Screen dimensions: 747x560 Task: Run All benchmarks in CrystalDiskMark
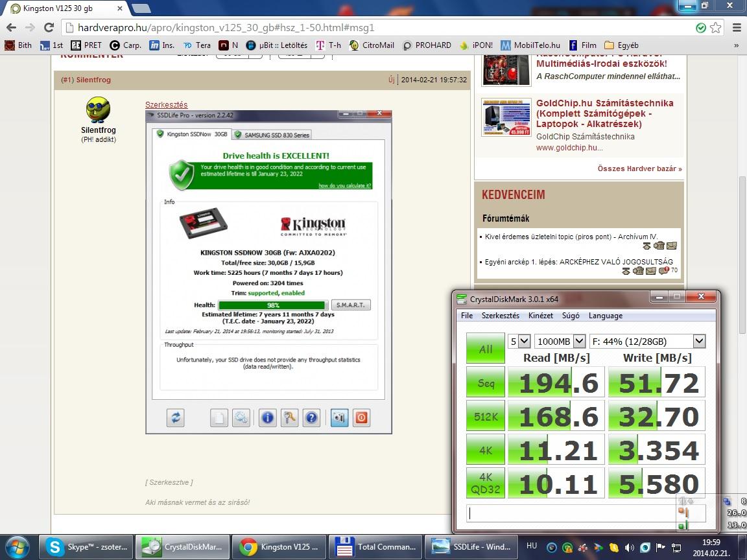[486, 349]
